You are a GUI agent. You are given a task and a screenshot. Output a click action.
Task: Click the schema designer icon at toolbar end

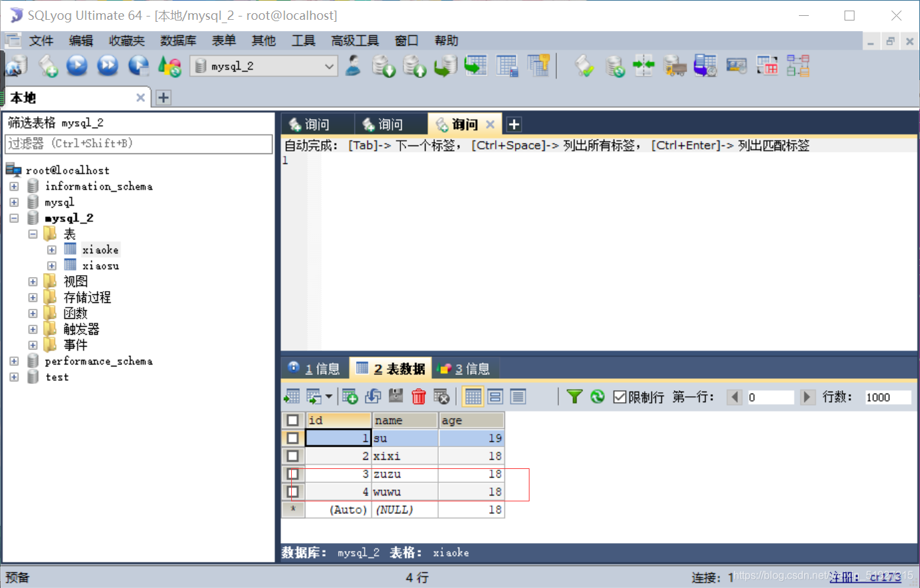click(x=798, y=65)
